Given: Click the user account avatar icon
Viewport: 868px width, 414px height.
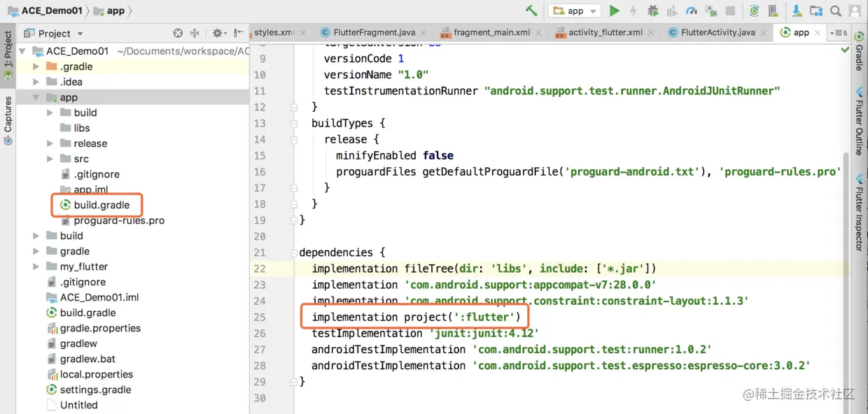Looking at the screenshot, I should coord(855,10).
